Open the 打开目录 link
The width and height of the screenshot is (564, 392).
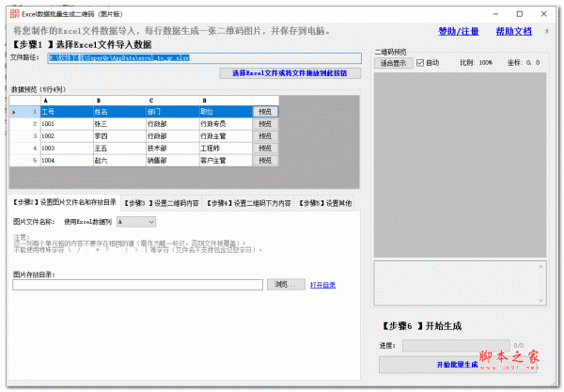point(322,284)
